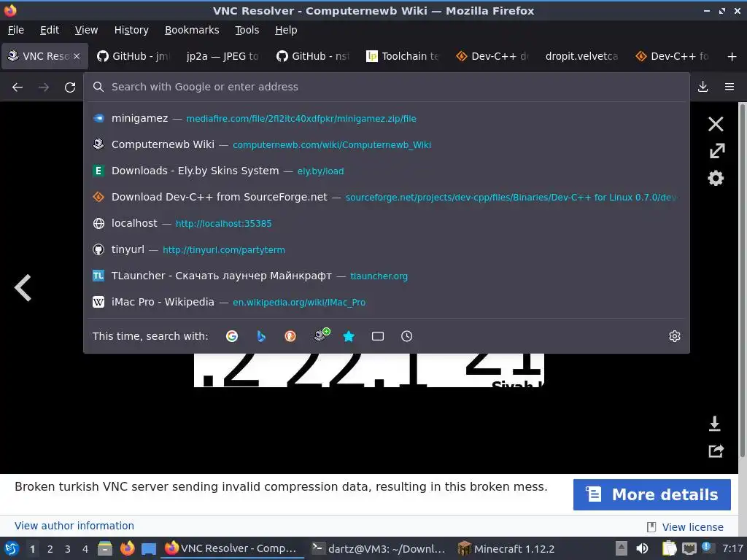
Task: Select the tinyurl partyterm suggestion
Action: (387, 249)
